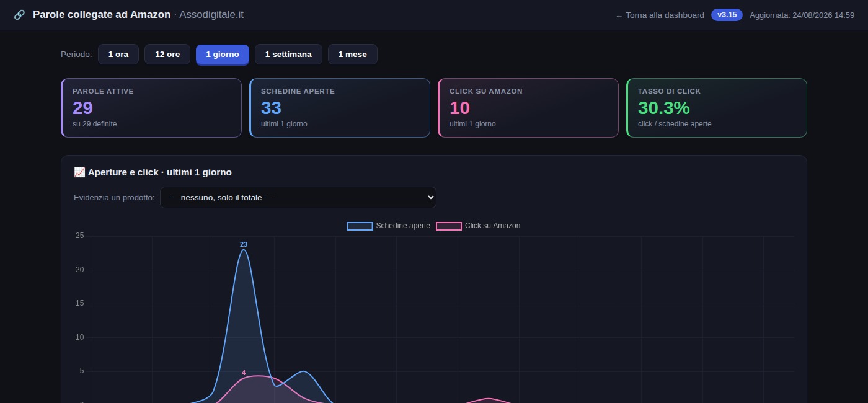
Task: Click the Aggiornata 24/08/2026 14:59 timestamp
Action: point(802,15)
